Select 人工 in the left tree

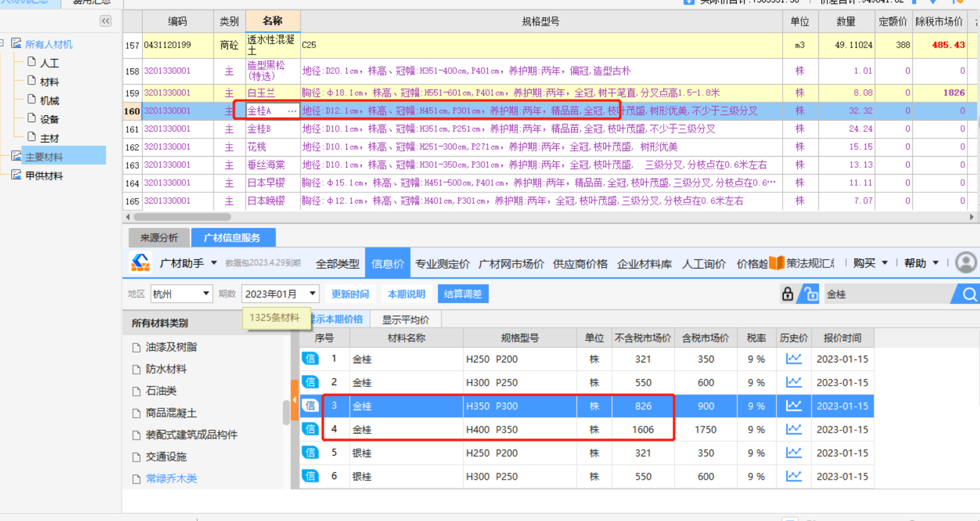[x=49, y=63]
